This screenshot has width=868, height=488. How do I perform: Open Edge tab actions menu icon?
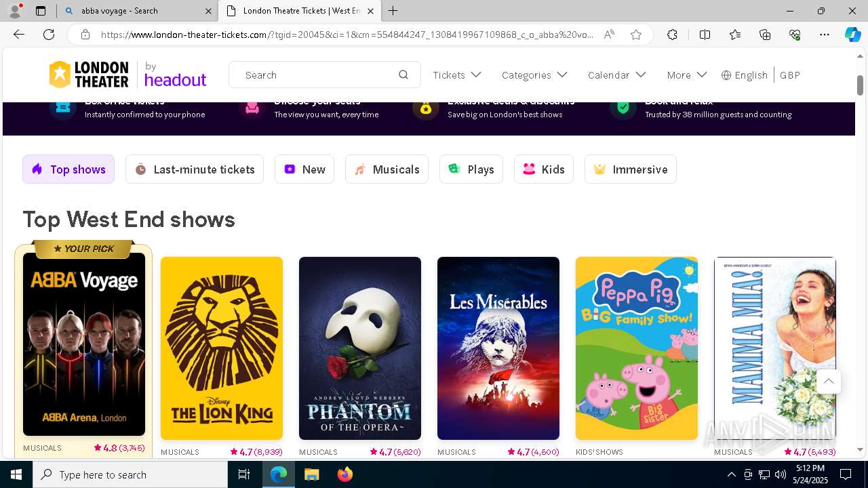[41, 11]
